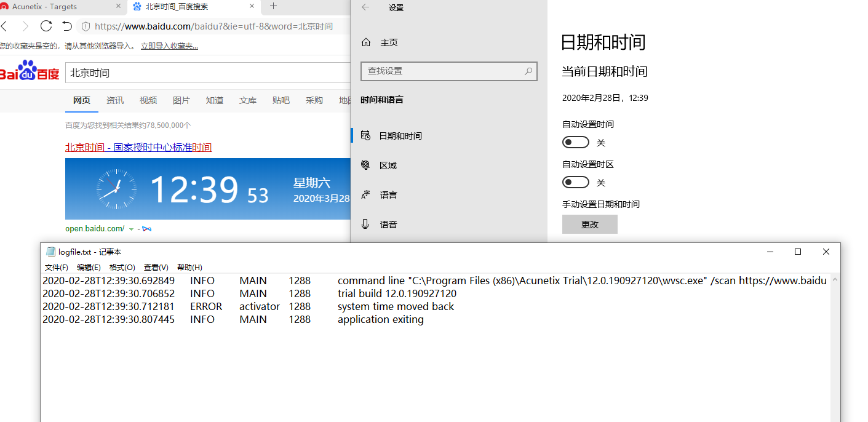Screen dimensions: 868x422
Task: Expand the dropdown arrow next to open.baidu.com
Action: 131,229
